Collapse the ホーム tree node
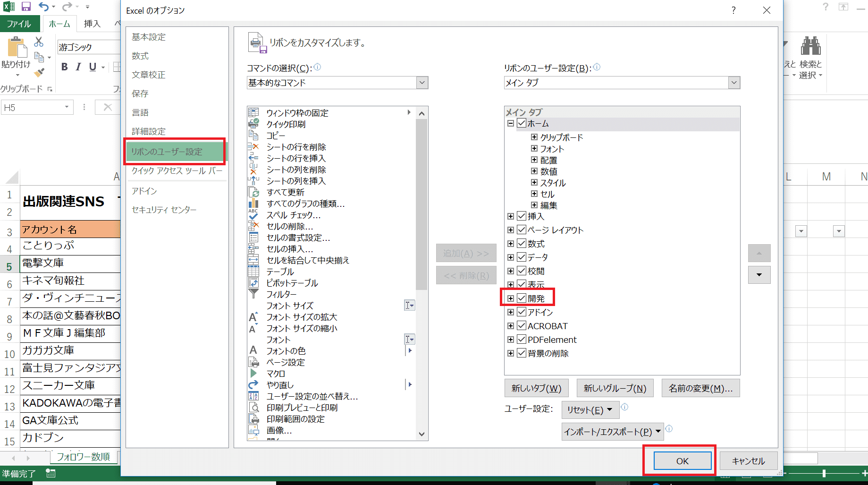 (511, 123)
